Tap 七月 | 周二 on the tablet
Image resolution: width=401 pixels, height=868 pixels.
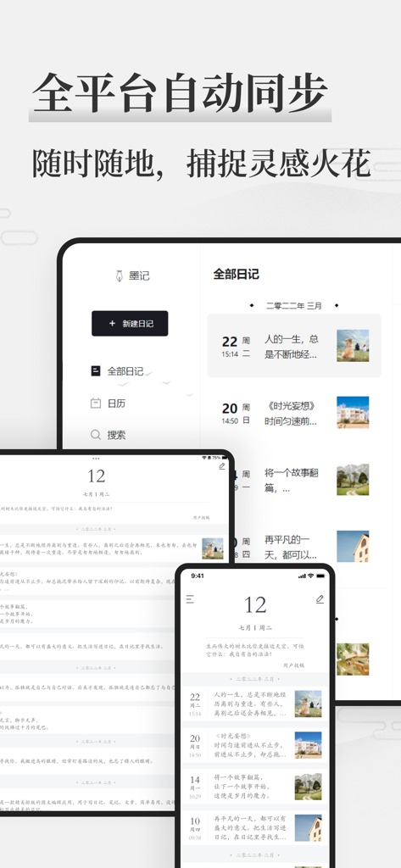(96, 494)
